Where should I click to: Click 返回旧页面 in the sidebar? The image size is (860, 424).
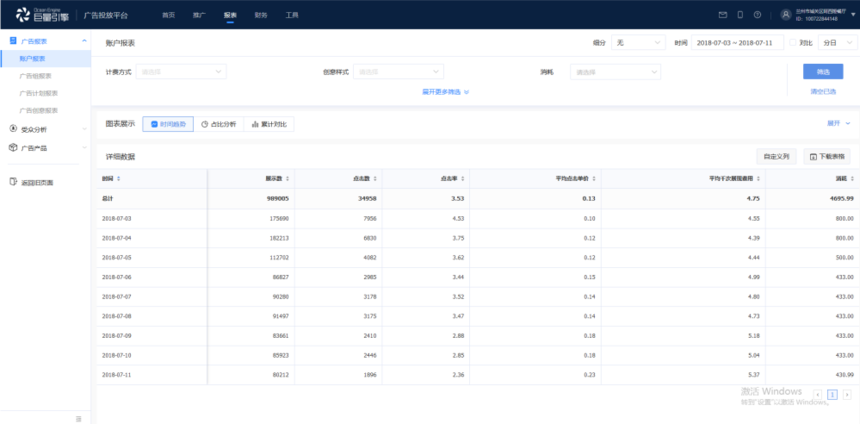(x=37, y=183)
